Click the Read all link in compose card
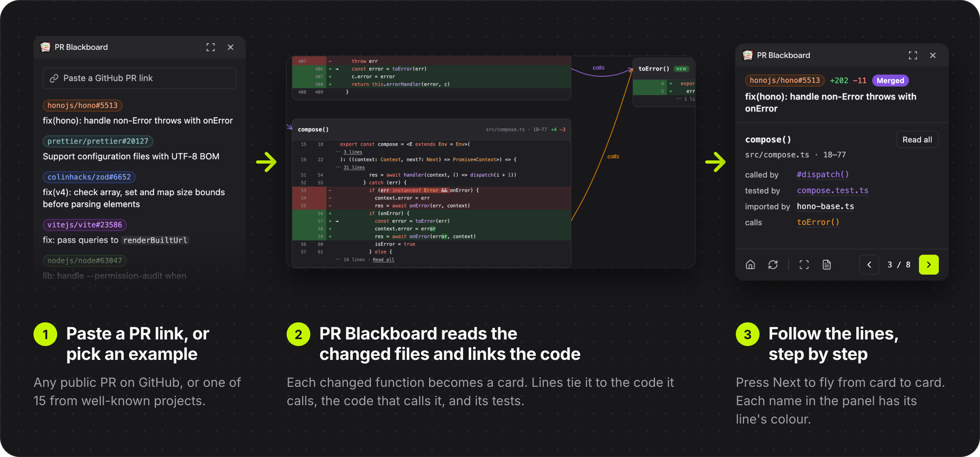The image size is (980, 457). click(x=383, y=260)
